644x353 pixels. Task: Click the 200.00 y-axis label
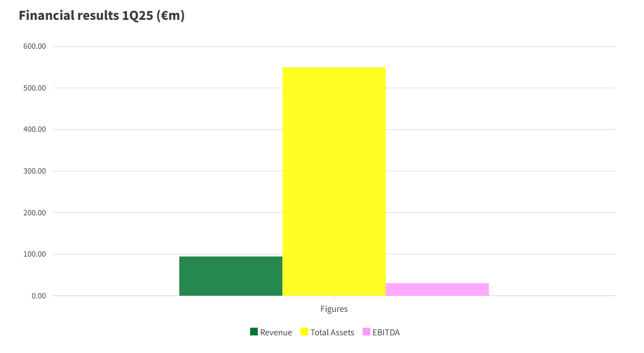35,213
